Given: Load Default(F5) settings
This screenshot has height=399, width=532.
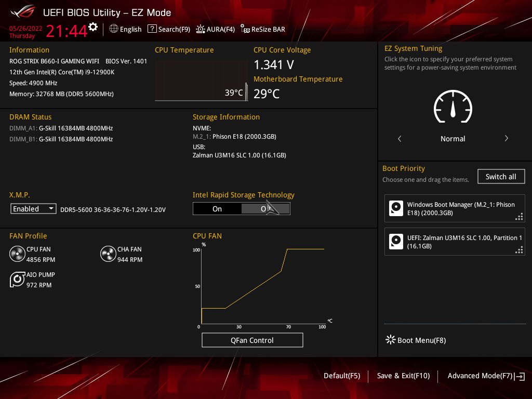Looking at the screenshot, I should 342,376.
